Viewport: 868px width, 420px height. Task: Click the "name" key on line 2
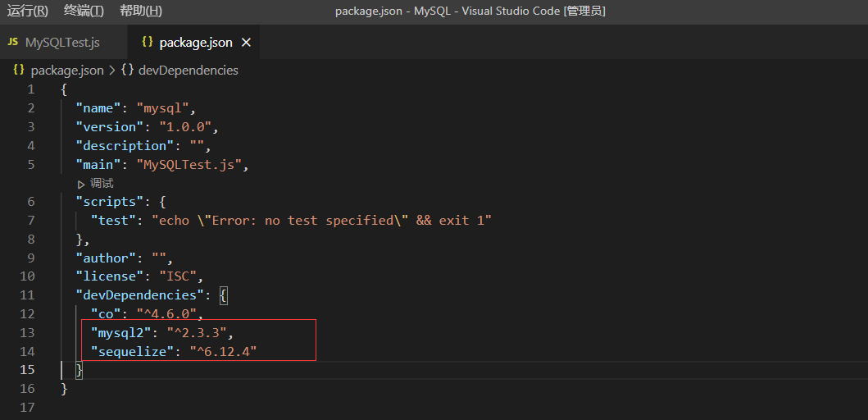(x=98, y=108)
